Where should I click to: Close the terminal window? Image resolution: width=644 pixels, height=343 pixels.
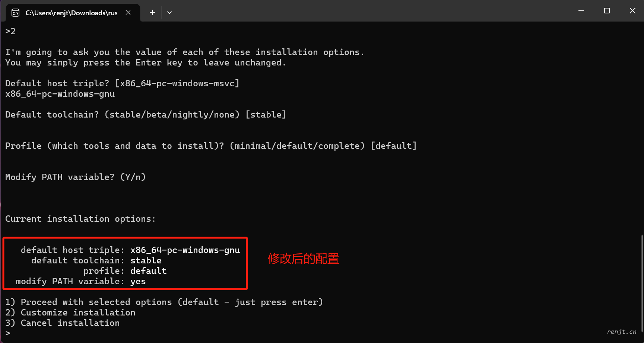[632, 11]
